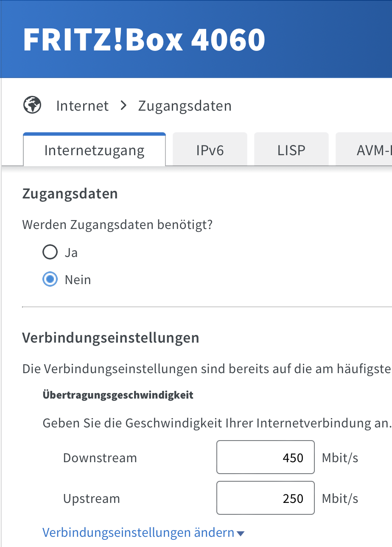Select the Nein radio button
This screenshot has height=547, width=392.
coord(50,279)
